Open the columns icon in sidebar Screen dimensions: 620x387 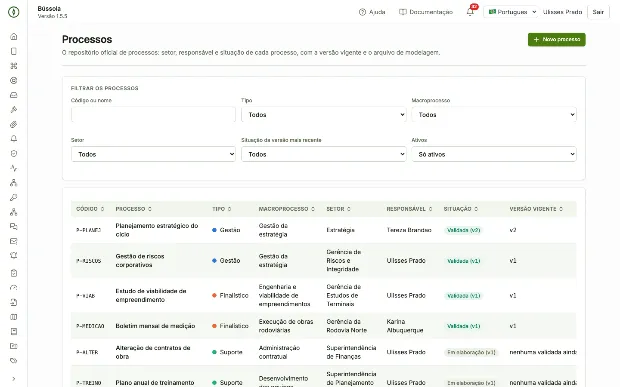14,317
